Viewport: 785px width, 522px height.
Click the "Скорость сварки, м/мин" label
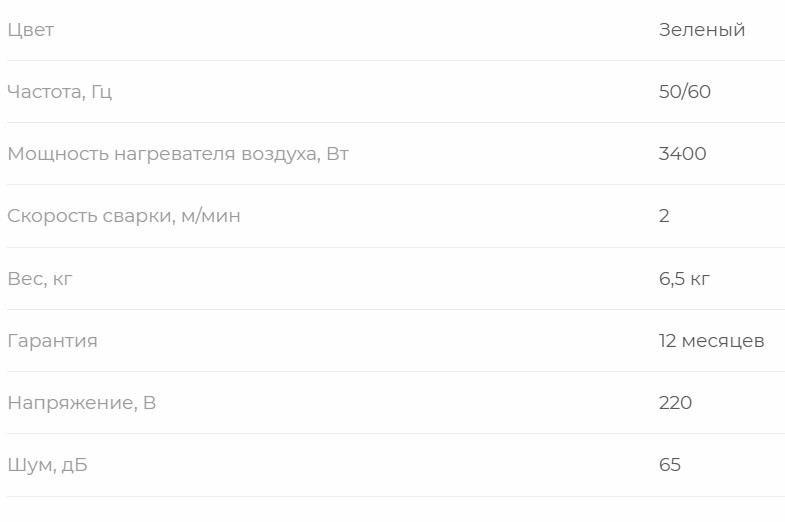pyautogui.click(x=123, y=216)
